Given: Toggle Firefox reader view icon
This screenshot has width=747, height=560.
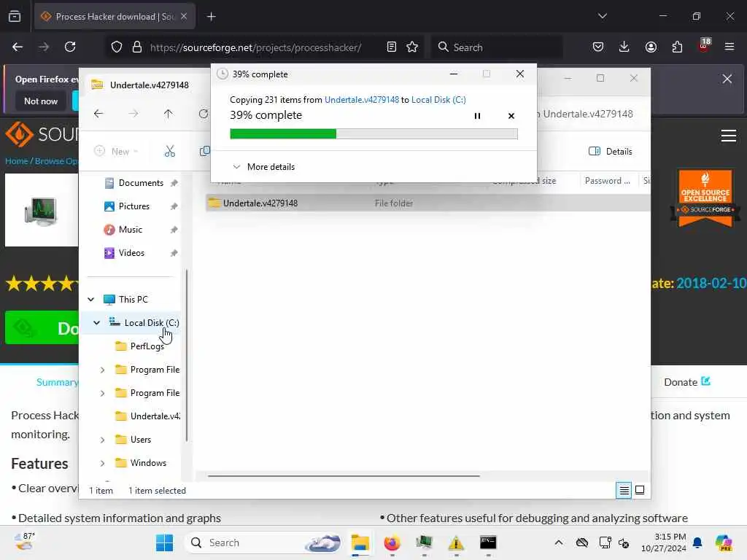Looking at the screenshot, I should 392,47.
